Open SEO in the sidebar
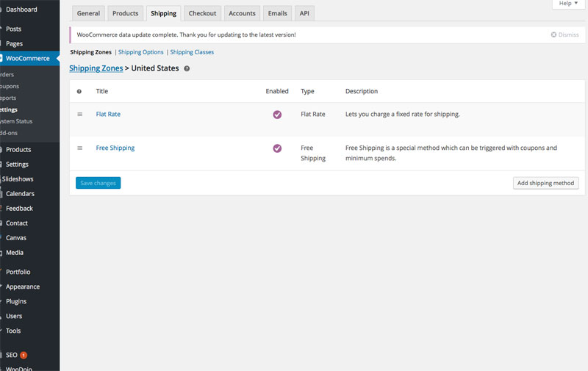 (11, 356)
